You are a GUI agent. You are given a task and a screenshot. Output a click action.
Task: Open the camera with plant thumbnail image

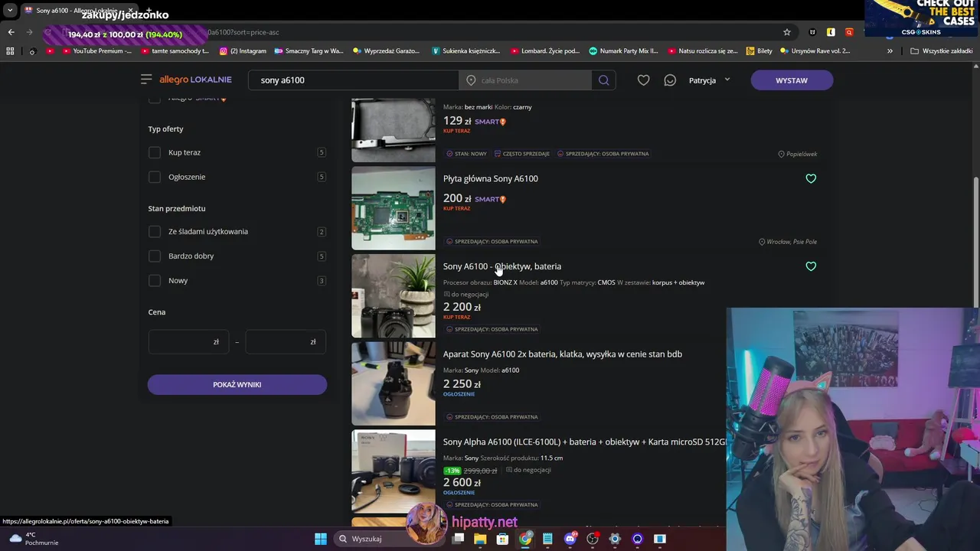[x=394, y=296]
